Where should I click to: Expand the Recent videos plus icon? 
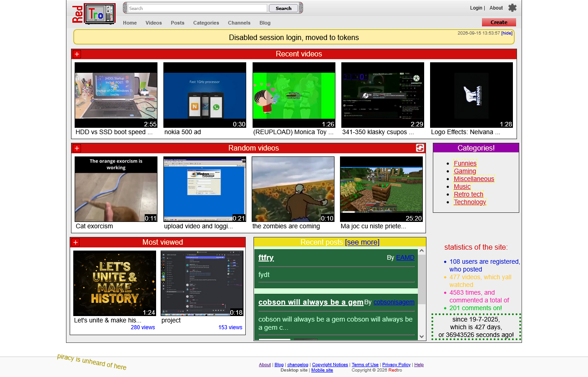point(77,54)
